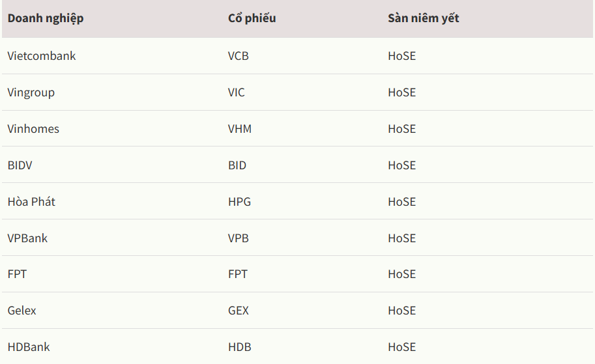Viewport: 595px width, 364px height.
Task: Click the Sàn niêm yết column header
Action: coord(424,18)
